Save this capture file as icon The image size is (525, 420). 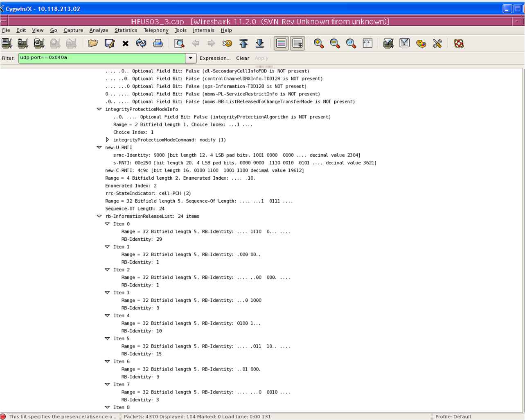pos(109,43)
